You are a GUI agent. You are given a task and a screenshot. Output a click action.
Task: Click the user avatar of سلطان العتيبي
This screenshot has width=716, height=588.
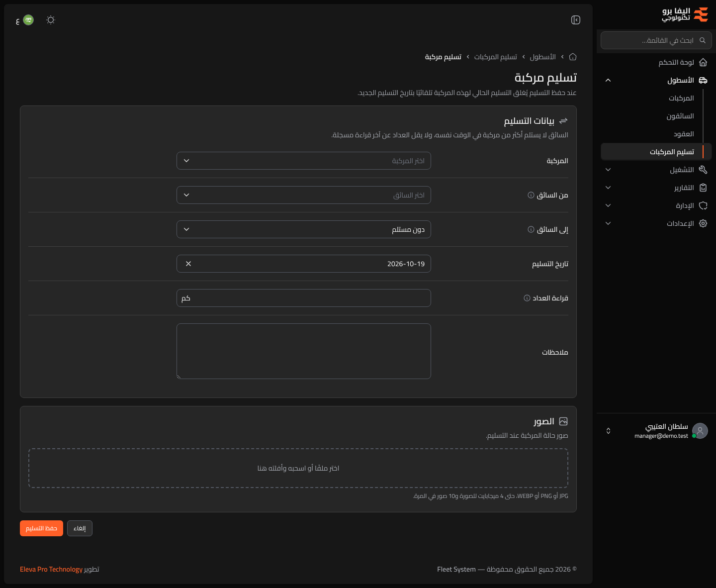pyautogui.click(x=700, y=431)
